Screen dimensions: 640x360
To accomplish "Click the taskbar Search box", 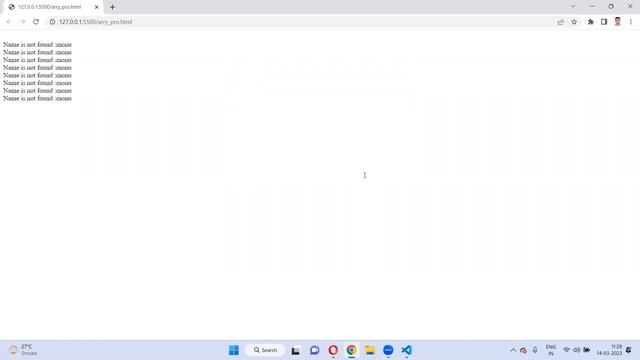I will (265, 350).
